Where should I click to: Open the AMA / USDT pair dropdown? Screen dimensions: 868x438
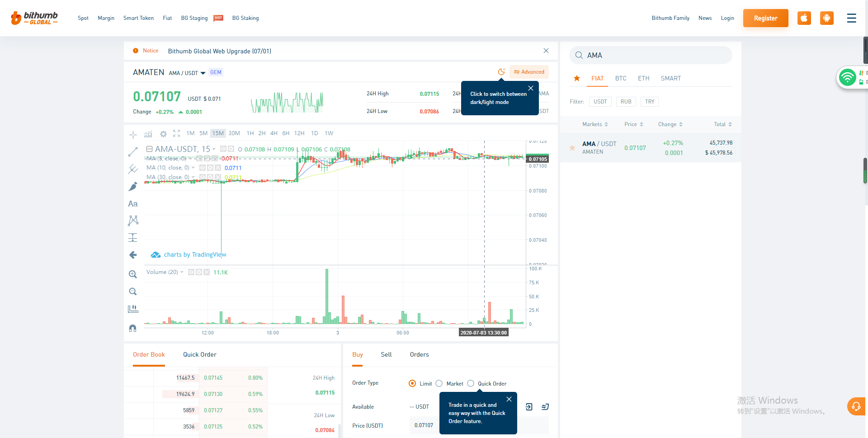pyautogui.click(x=203, y=73)
